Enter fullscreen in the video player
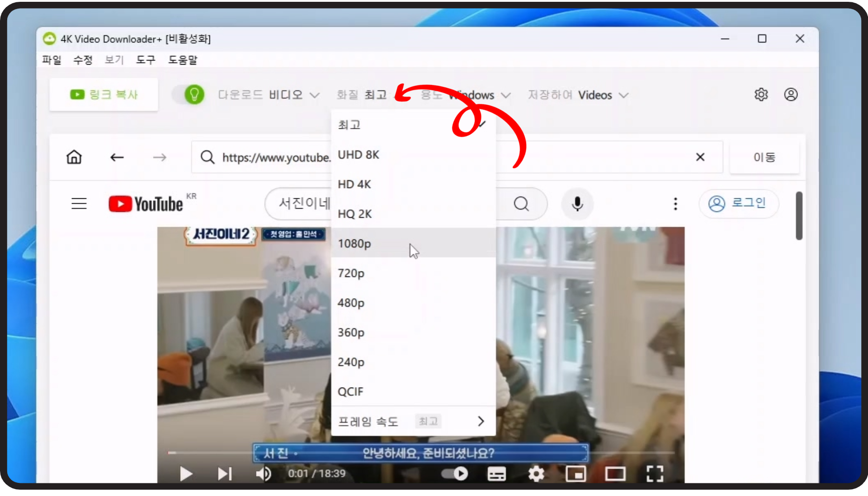The width and height of the screenshot is (868, 496). pos(655,473)
